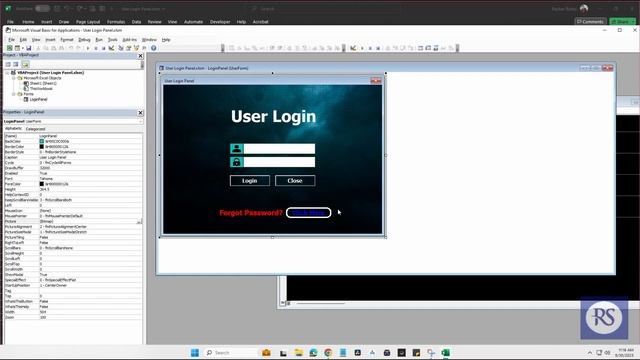Click the ForeColor property color swatch

[42, 184]
